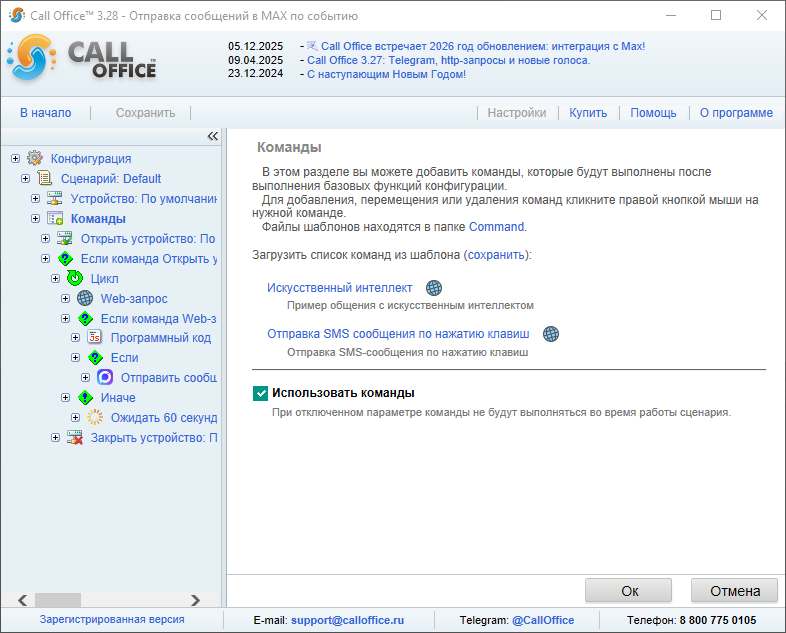Expand the Иначе branch node
786x633 pixels.
(65, 398)
